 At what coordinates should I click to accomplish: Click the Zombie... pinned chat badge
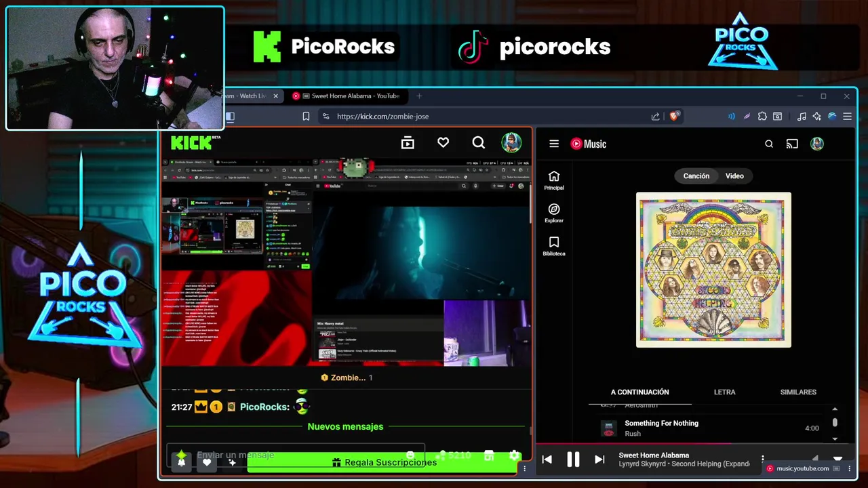coord(347,378)
